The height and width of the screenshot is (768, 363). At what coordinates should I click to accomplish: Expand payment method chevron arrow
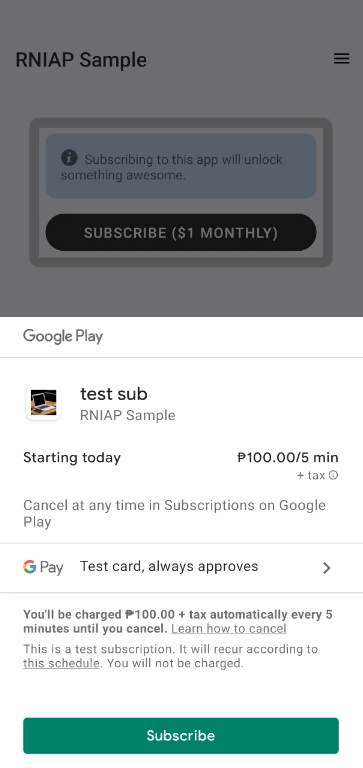tap(327, 568)
